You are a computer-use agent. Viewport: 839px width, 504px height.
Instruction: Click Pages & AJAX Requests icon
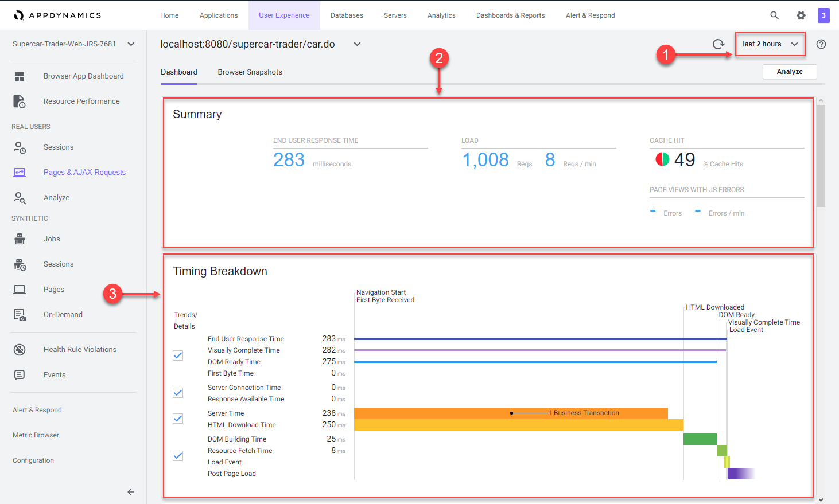coord(20,173)
